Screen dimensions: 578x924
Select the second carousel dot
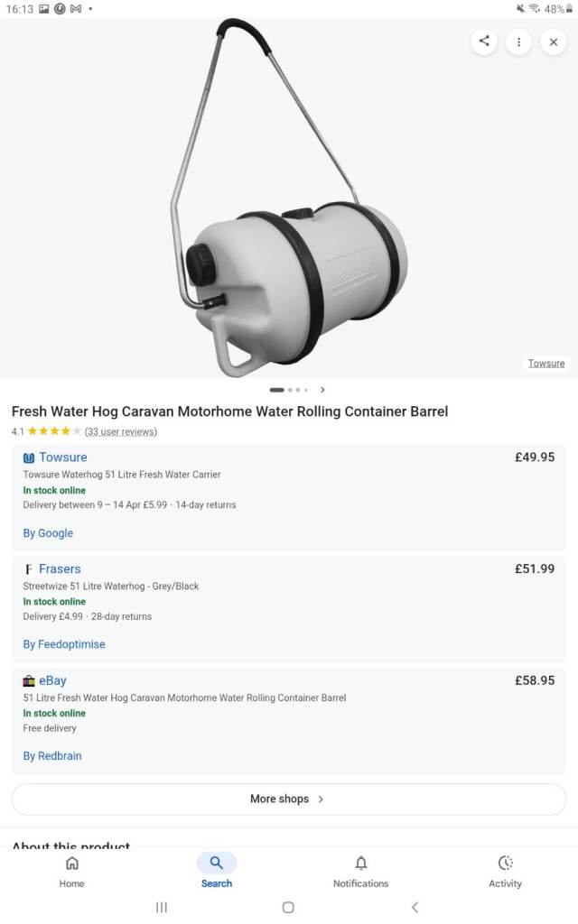[x=291, y=390]
